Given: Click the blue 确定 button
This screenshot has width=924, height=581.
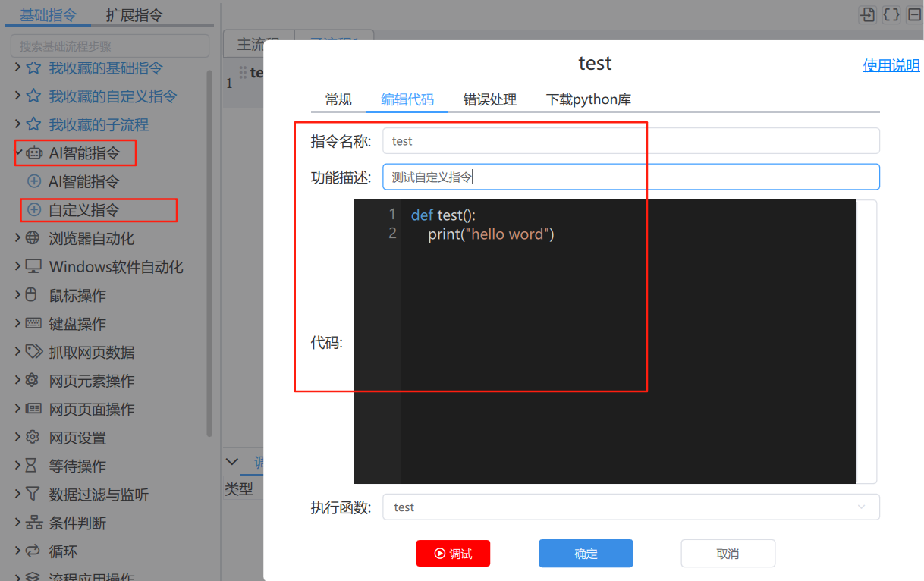Looking at the screenshot, I should [x=586, y=554].
